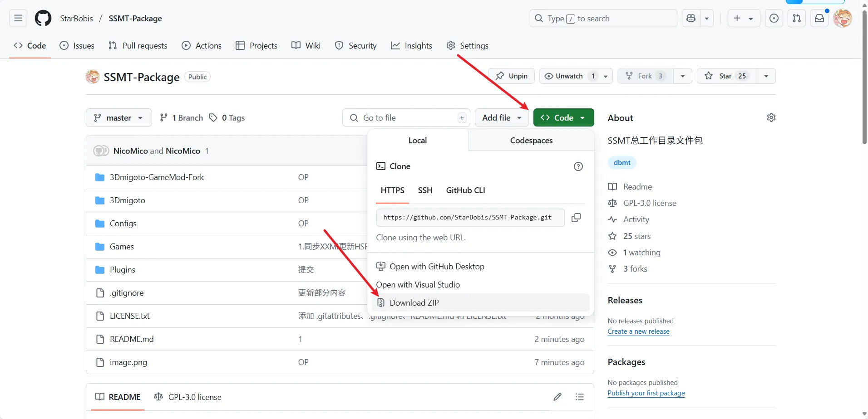Open the master branch selector dropdown
868x419 pixels.
(118, 118)
